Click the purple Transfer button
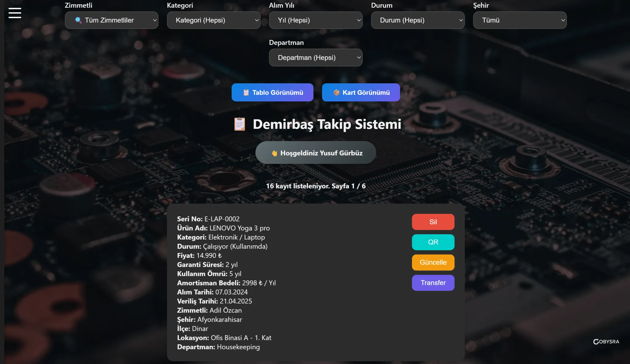The height and width of the screenshot is (364, 630). [433, 283]
